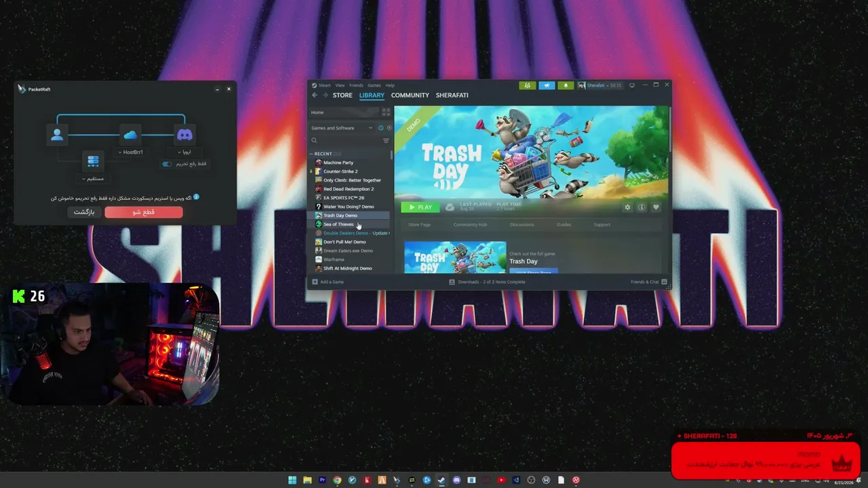868x488 pixels.
Task: Open the اروپا region dropdown
Action: tap(184, 152)
